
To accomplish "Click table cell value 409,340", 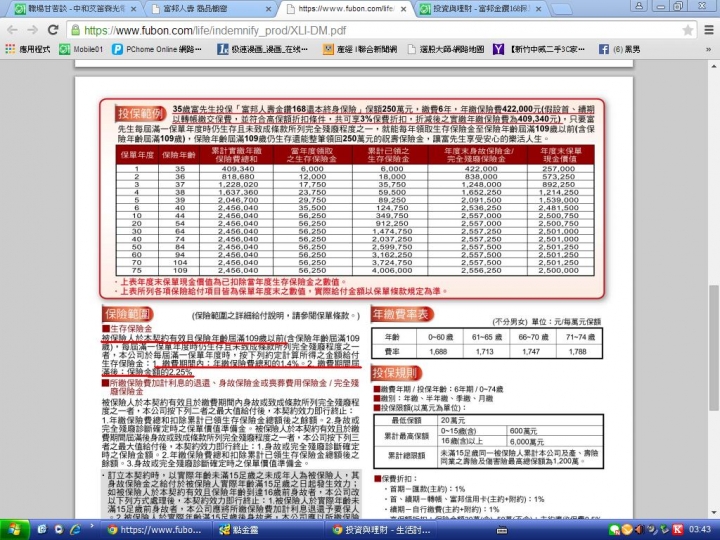I will pyautogui.click(x=238, y=169).
